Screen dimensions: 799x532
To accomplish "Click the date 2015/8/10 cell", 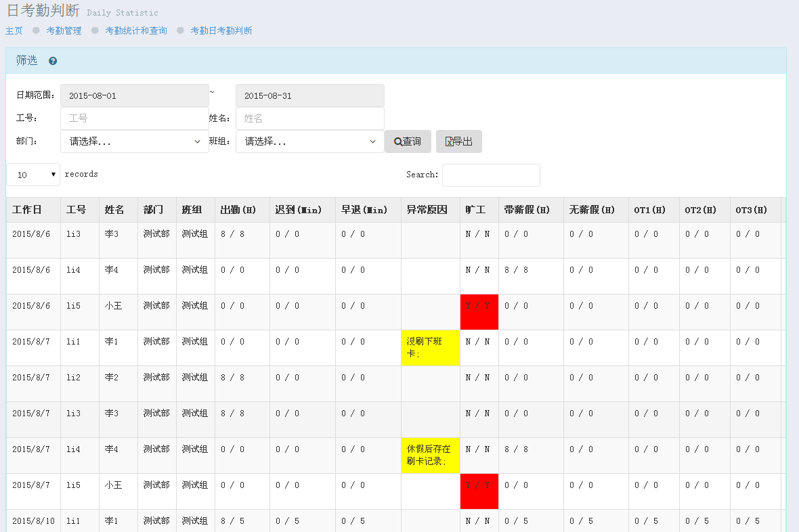I will tap(33, 520).
